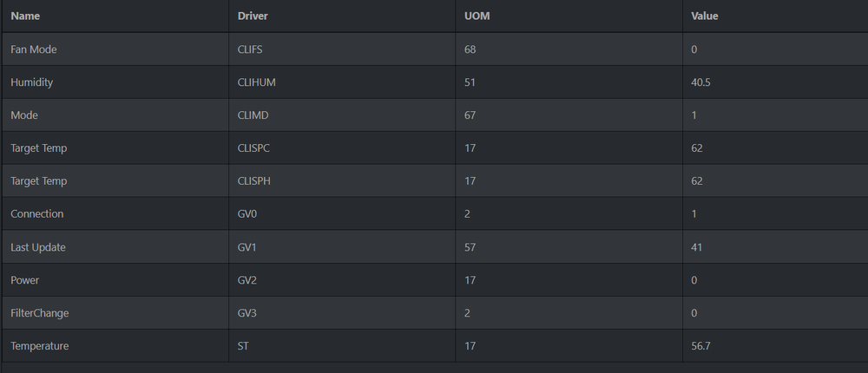Select the Connection row name
The height and width of the screenshot is (373, 868).
coord(37,214)
